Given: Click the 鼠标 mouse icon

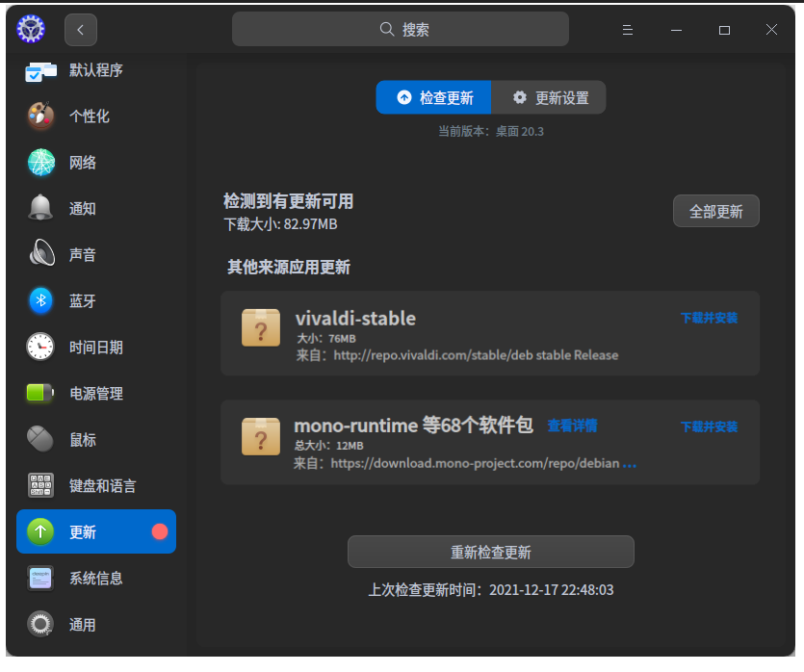Looking at the screenshot, I should [x=40, y=439].
